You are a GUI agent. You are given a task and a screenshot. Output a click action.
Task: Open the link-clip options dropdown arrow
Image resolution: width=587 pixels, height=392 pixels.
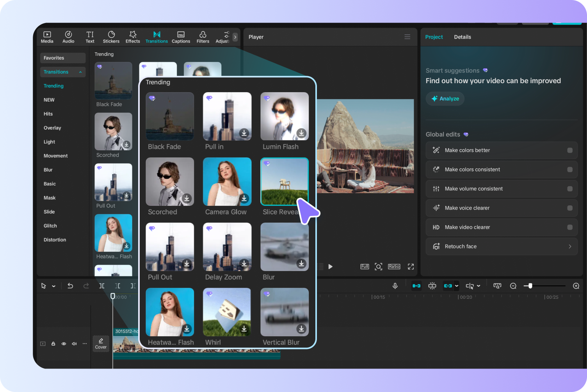[456, 286]
